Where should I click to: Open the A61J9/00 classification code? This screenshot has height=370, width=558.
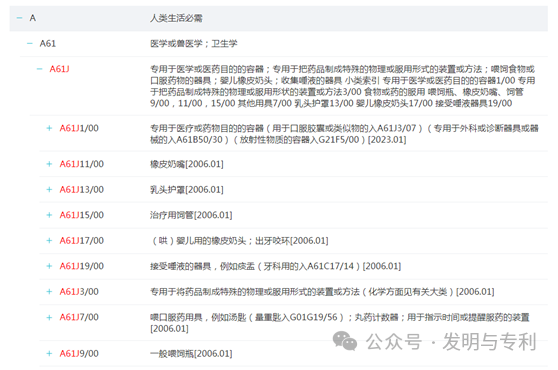point(79,354)
